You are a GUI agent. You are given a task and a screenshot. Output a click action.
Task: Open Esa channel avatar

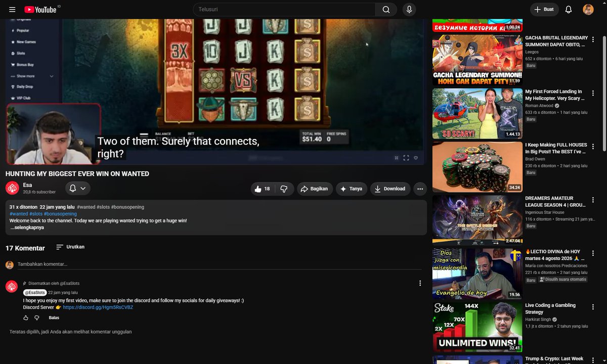click(12, 188)
